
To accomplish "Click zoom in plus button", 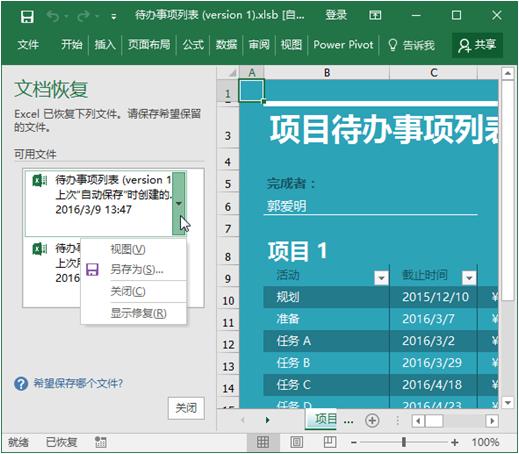I will tap(454, 442).
